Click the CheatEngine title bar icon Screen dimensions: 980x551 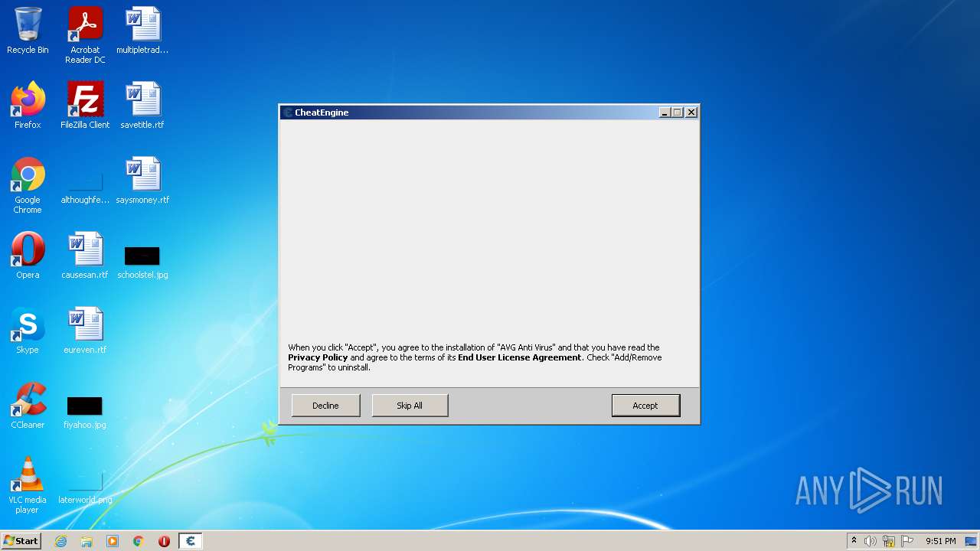point(288,112)
